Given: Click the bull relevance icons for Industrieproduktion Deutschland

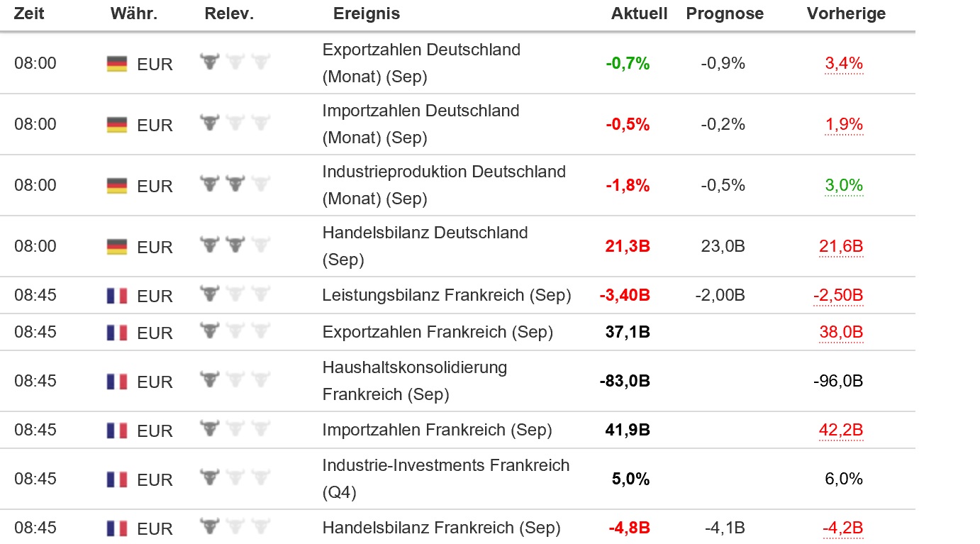Looking at the screenshot, I should pyautogui.click(x=235, y=184).
